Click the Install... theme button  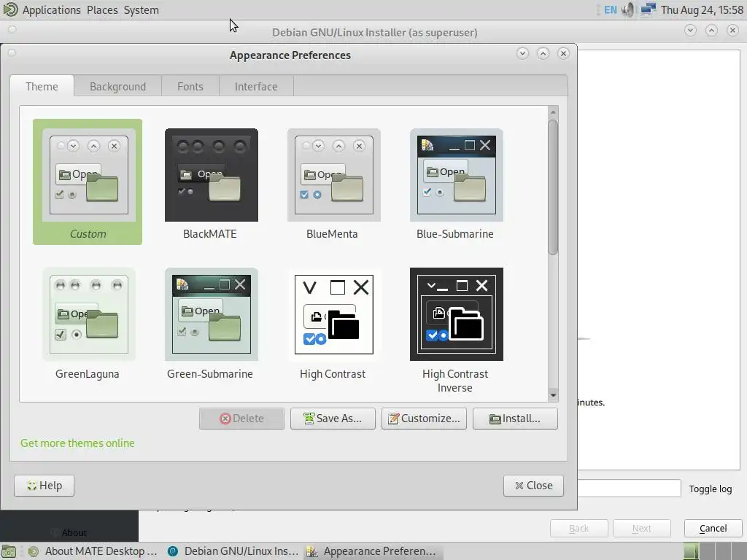pyautogui.click(x=515, y=418)
